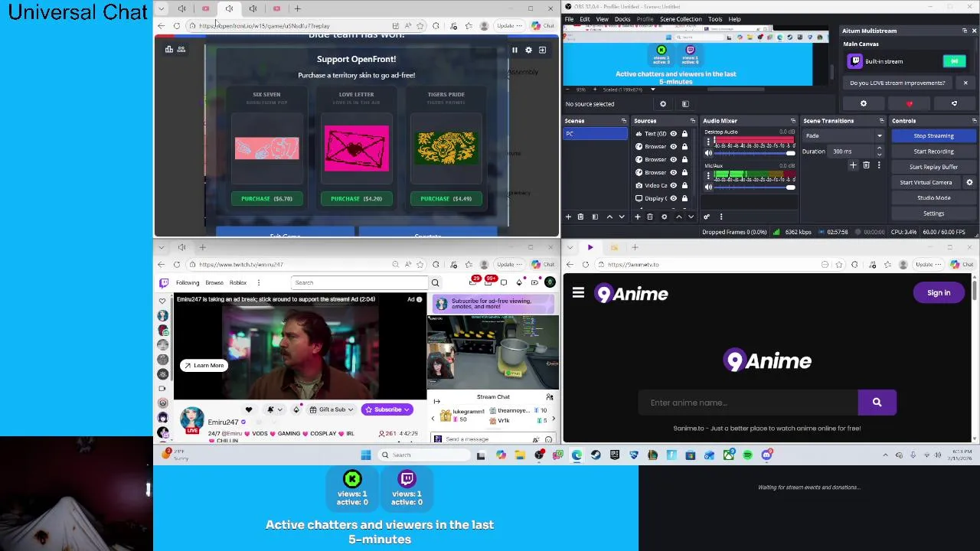Purchase the Tigers Pride skin for $4.49
The height and width of the screenshot is (551, 980).
tap(446, 198)
